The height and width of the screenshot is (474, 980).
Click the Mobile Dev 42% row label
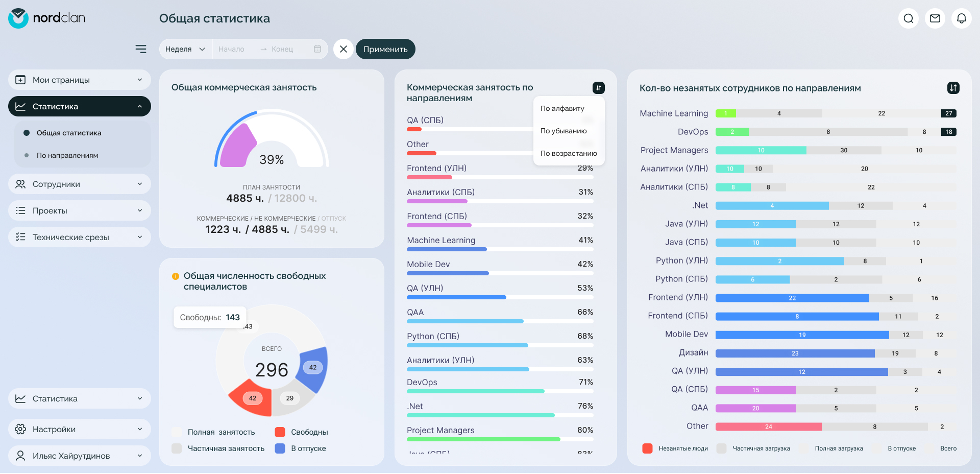(428, 265)
